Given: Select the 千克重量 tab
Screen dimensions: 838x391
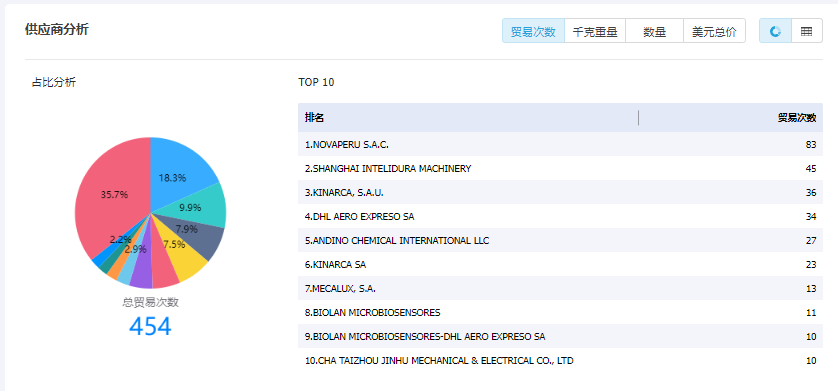Looking at the screenshot, I should 595,32.
